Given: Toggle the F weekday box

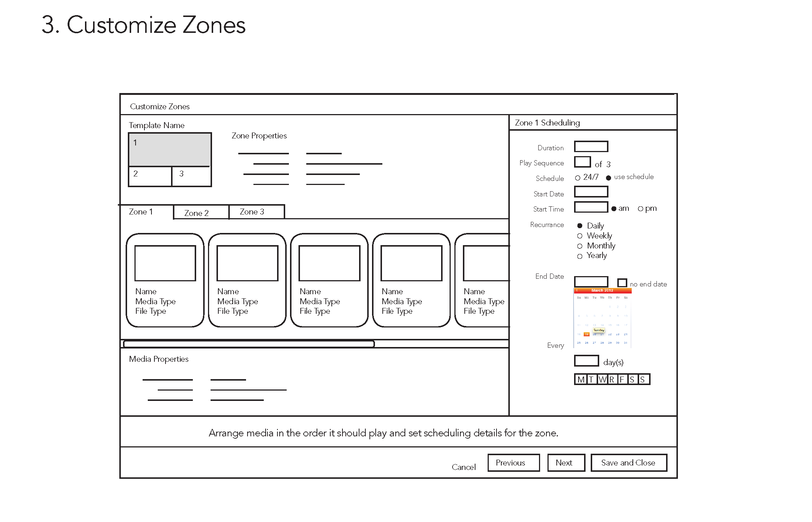Looking at the screenshot, I should coord(622,380).
